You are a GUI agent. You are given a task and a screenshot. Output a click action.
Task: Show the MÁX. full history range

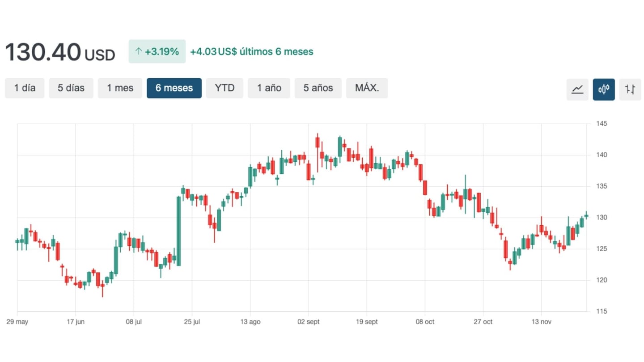tap(367, 88)
